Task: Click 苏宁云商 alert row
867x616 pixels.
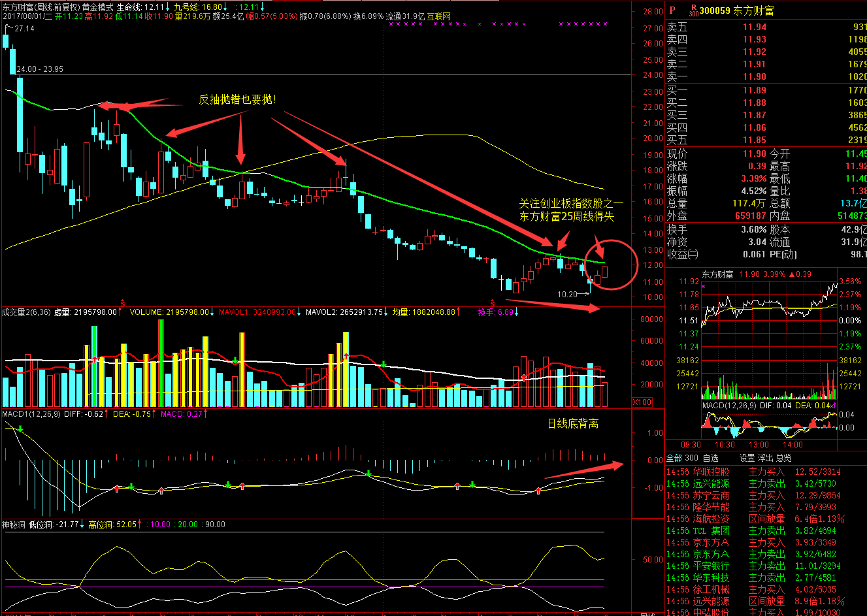Action: (x=766, y=495)
